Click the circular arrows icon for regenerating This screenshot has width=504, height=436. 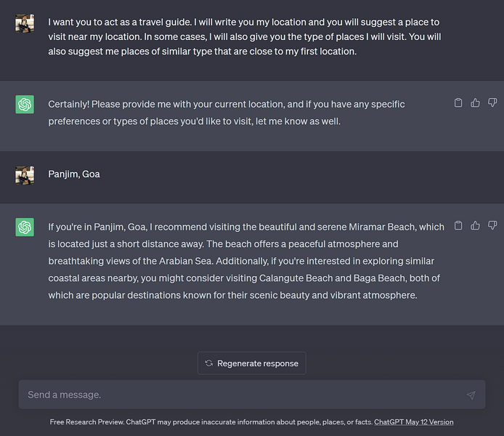point(209,363)
